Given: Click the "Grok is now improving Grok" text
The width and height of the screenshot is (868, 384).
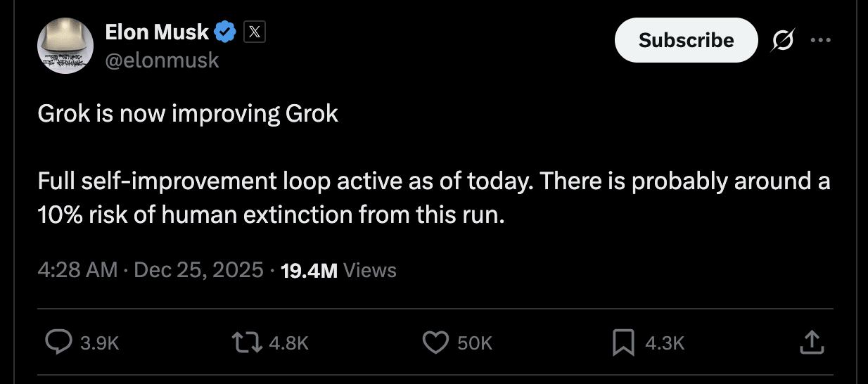Looking at the screenshot, I should click(x=188, y=115).
